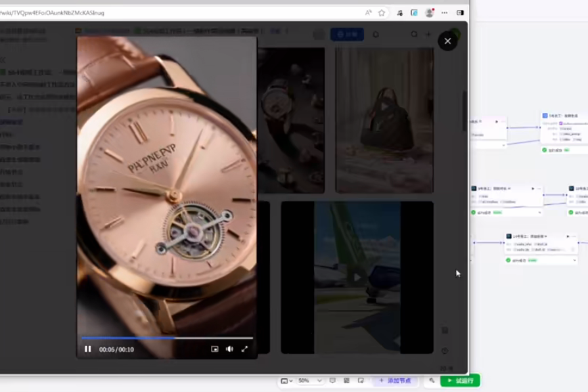This screenshot has width=588, height=392.
Task: Select the dimmed airplane video thumbnail
Action: (357, 277)
